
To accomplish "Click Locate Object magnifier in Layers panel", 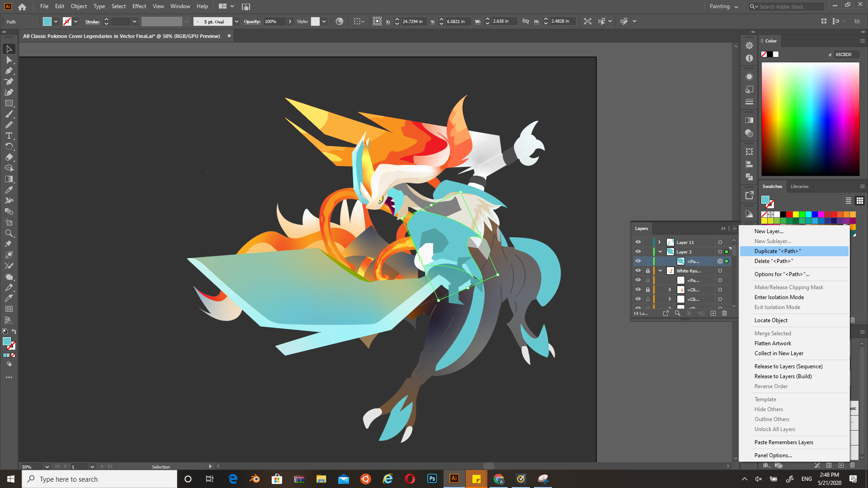I will tap(677, 313).
